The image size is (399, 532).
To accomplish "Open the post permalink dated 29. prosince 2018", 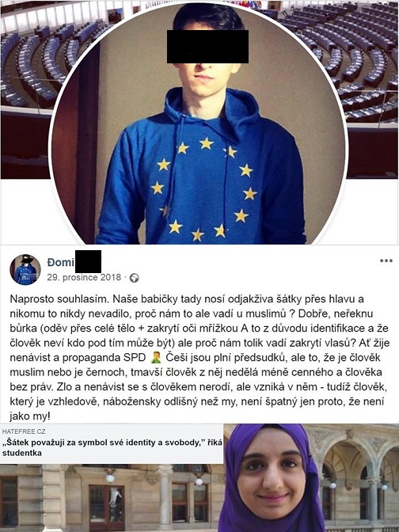I will pos(84,277).
